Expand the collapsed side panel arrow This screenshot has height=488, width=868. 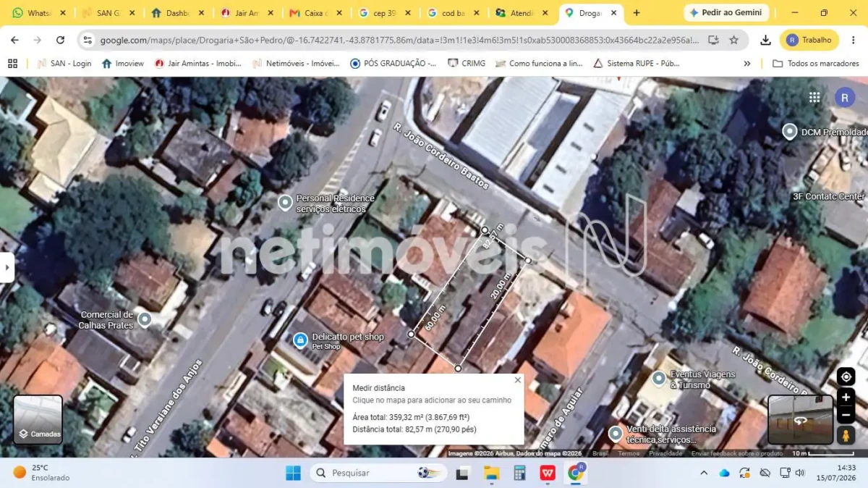tap(7, 267)
